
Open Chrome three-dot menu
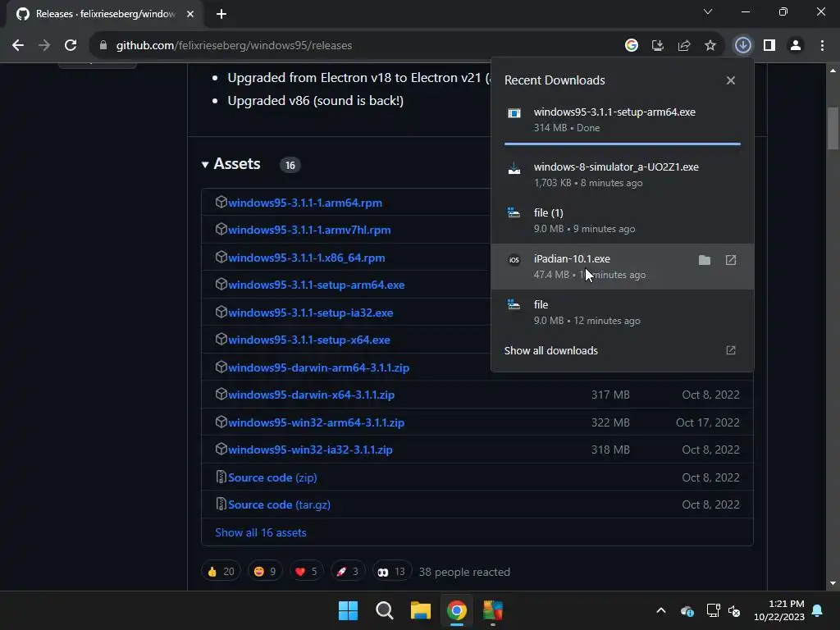tap(822, 45)
